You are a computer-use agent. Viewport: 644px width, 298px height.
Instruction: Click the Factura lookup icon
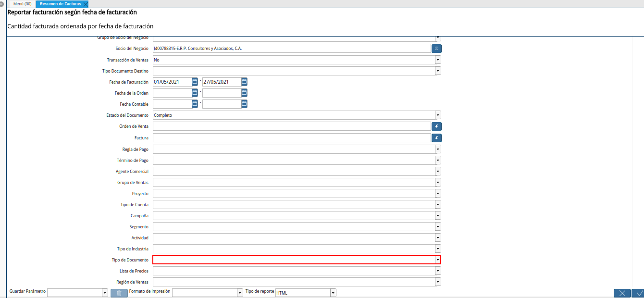pyautogui.click(x=436, y=138)
